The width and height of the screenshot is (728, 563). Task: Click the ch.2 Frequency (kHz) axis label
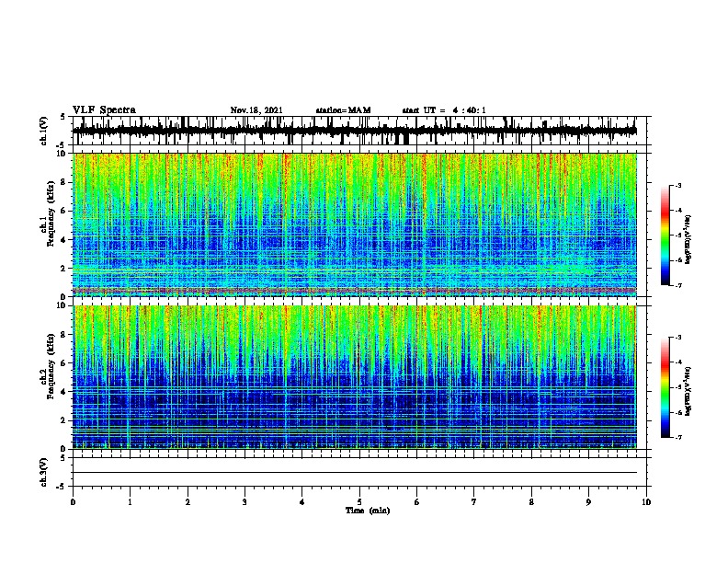48,366
